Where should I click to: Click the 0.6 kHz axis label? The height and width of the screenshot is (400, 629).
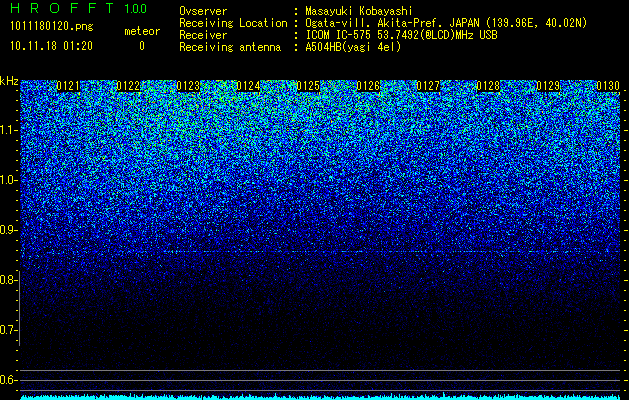click(x=8, y=380)
